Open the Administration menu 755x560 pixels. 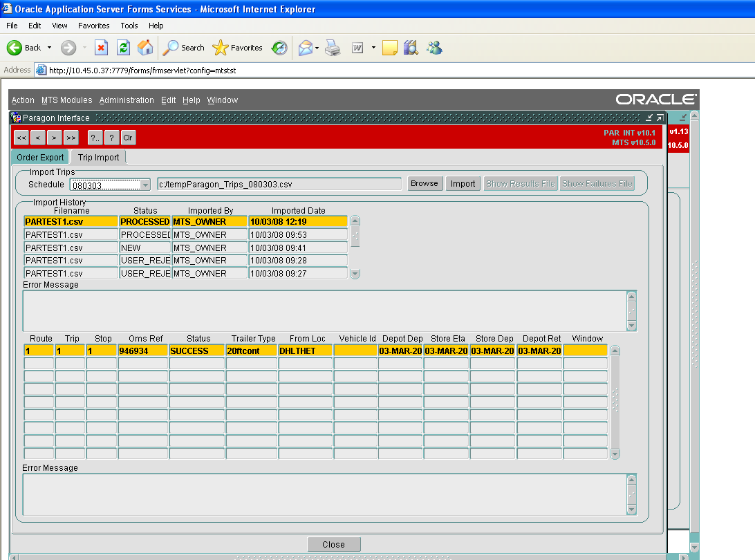coord(127,100)
